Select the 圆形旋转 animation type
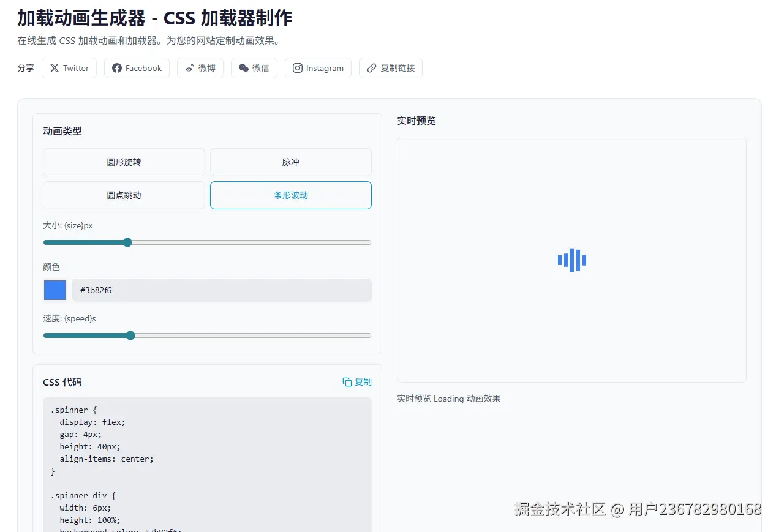This screenshot has width=776, height=532. click(x=124, y=162)
